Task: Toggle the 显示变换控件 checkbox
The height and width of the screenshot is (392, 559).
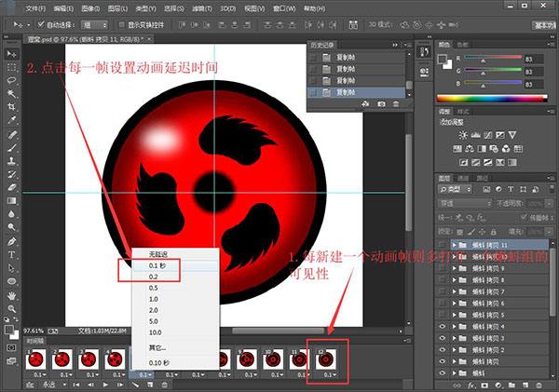Action: point(121,24)
